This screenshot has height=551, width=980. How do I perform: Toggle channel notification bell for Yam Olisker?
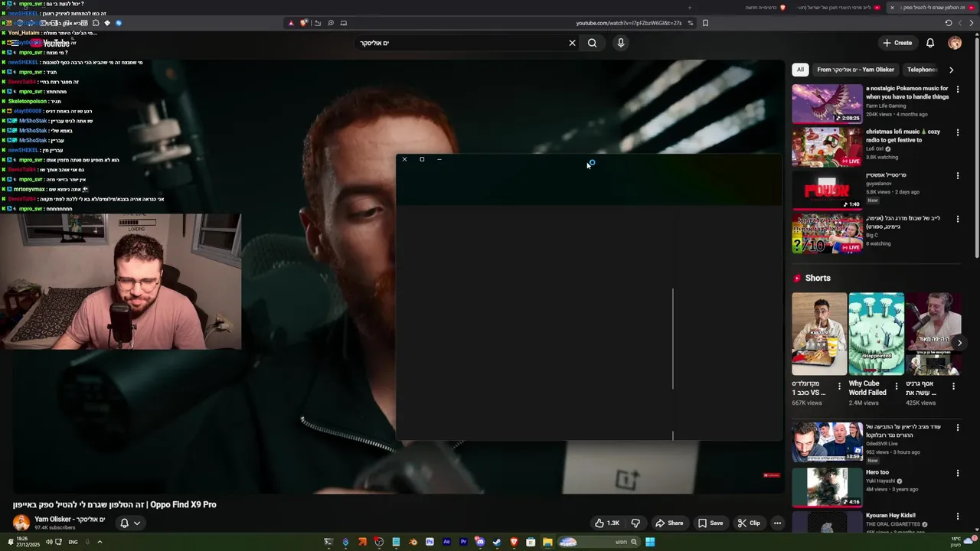pyautogui.click(x=129, y=523)
